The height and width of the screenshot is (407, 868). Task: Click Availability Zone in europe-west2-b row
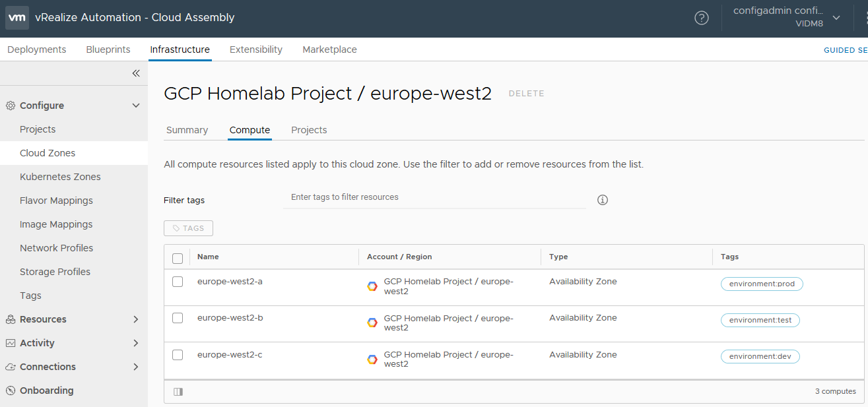click(x=583, y=318)
